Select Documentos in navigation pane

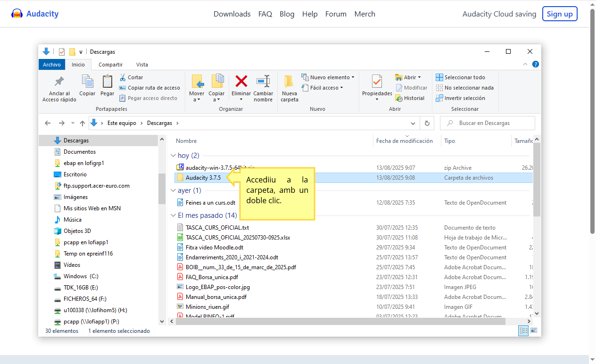click(80, 152)
